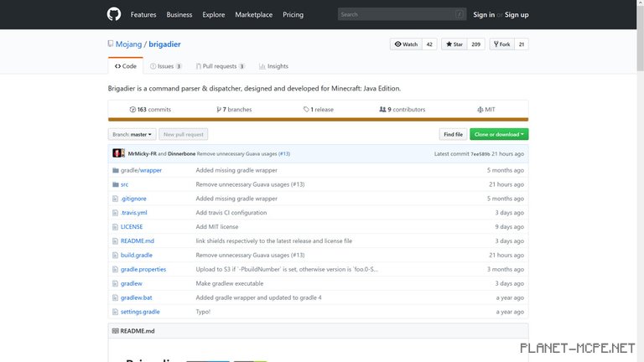Click the MIT license link
644x362 pixels.
pos(486,110)
